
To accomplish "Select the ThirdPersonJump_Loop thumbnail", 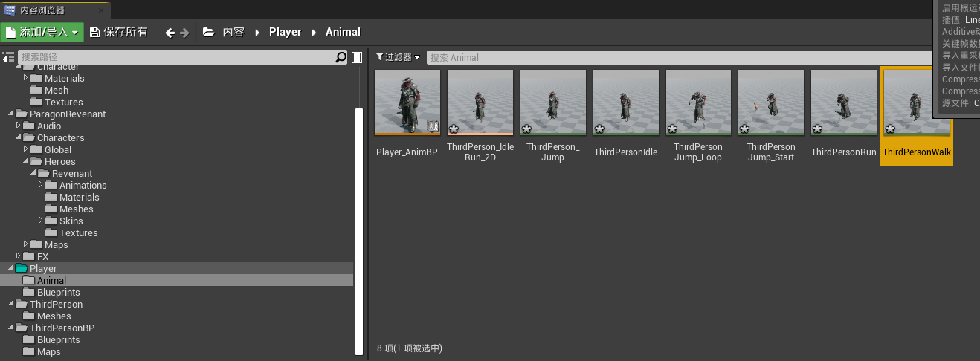I will (x=698, y=103).
